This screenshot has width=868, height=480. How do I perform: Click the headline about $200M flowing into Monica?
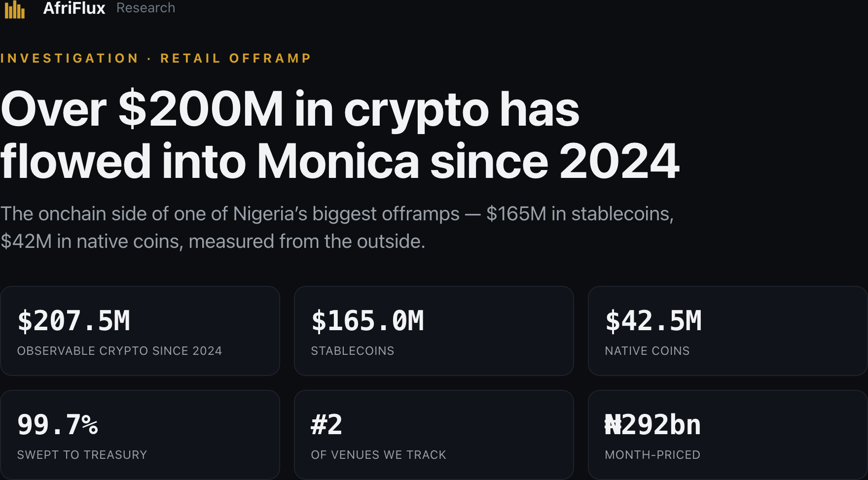(340, 135)
